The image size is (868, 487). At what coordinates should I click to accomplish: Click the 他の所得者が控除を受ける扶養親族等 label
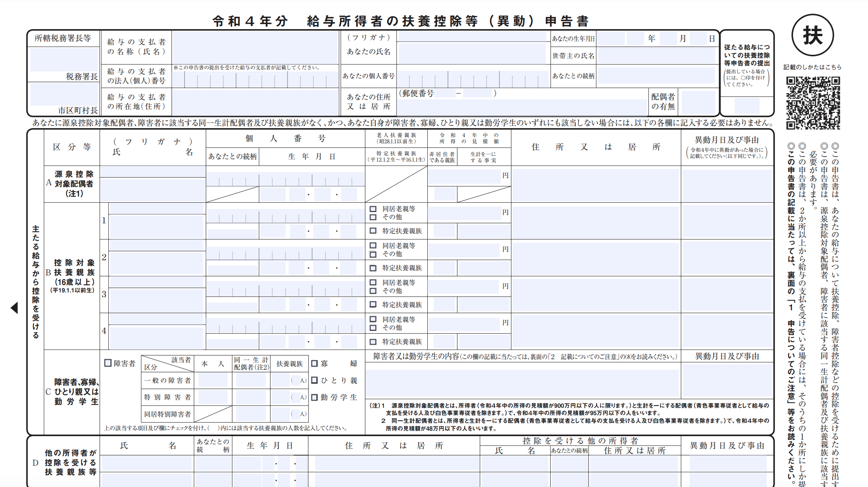(x=70, y=462)
